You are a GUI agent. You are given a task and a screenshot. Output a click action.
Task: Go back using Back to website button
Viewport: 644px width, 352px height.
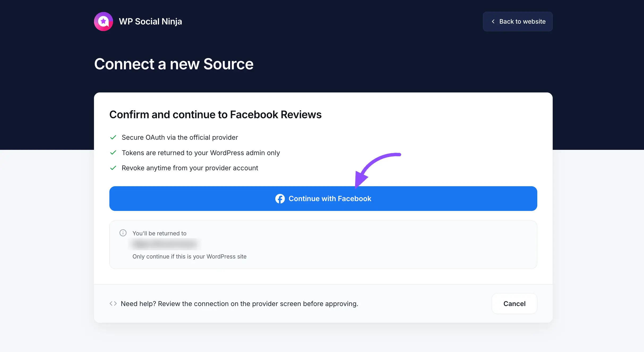click(x=518, y=22)
